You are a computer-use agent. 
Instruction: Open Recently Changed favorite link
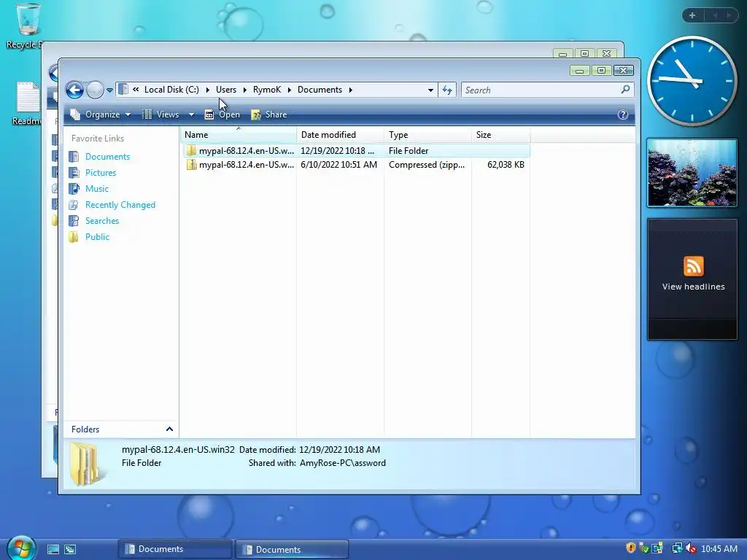click(120, 205)
